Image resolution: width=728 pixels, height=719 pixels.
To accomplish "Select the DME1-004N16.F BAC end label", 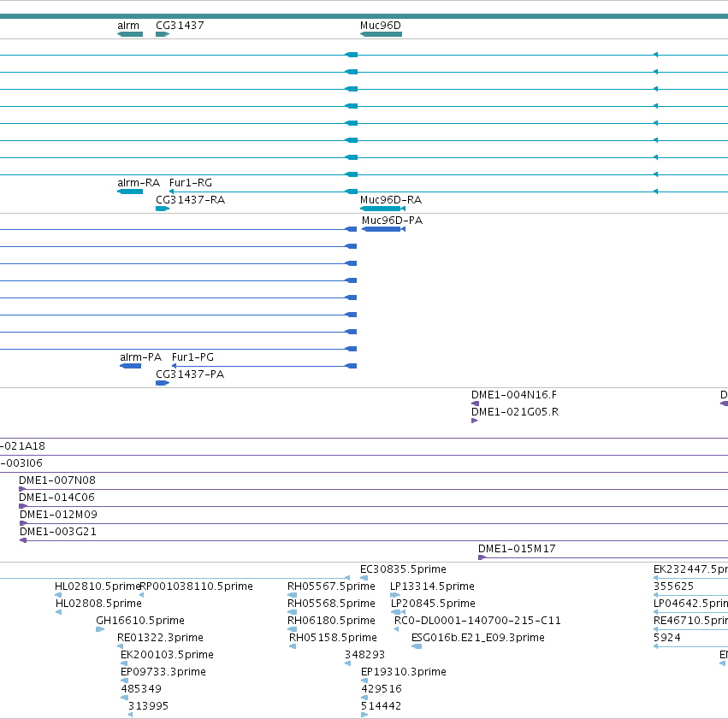I will (514, 395).
